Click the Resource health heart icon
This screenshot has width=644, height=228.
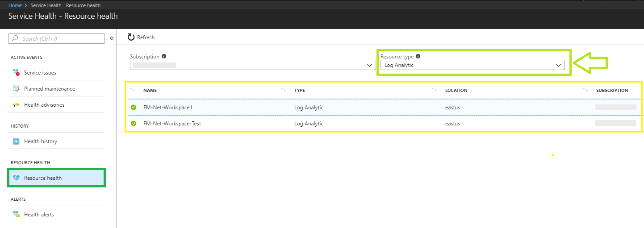[x=17, y=178]
